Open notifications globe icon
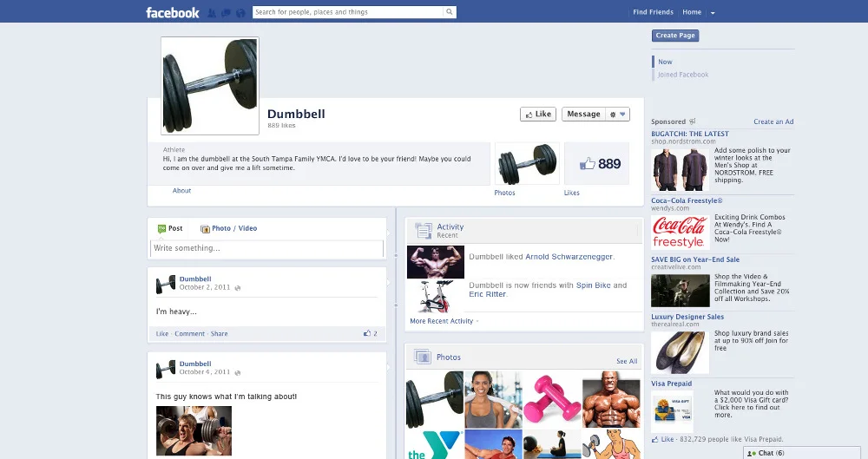 [240, 13]
